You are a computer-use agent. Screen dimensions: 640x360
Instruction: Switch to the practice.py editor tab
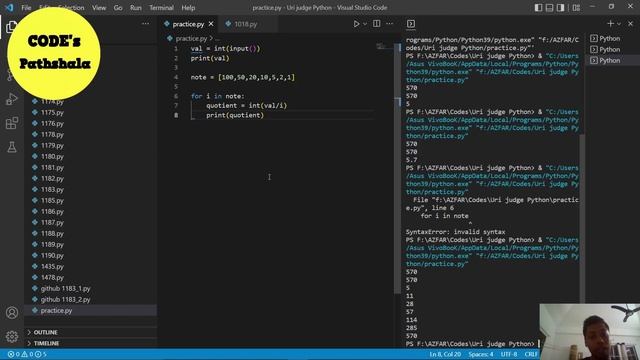tap(188, 24)
